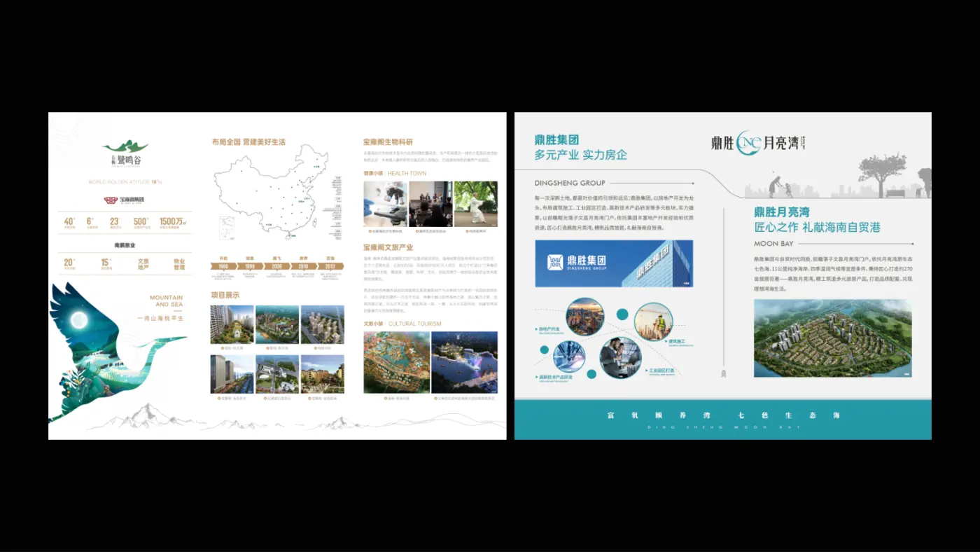Click the red 宝雍阁集团 logo
The height and width of the screenshot is (552, 980).
pos(124,200)
